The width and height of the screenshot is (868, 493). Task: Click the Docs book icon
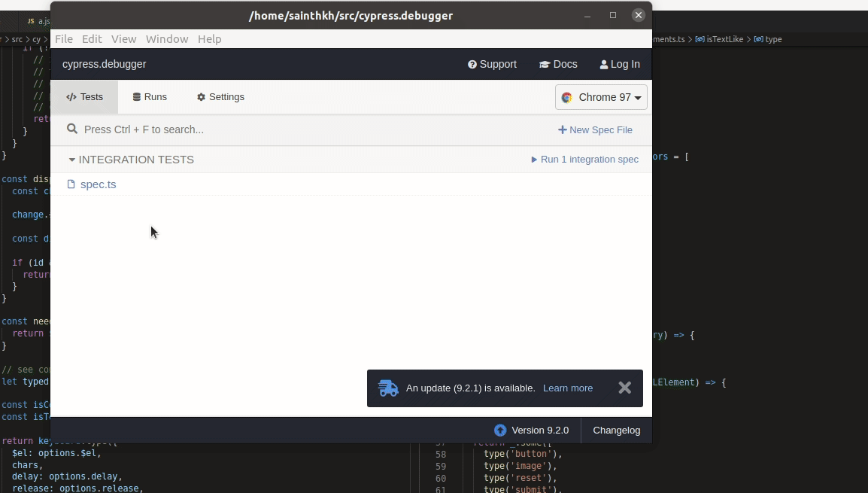544,64
